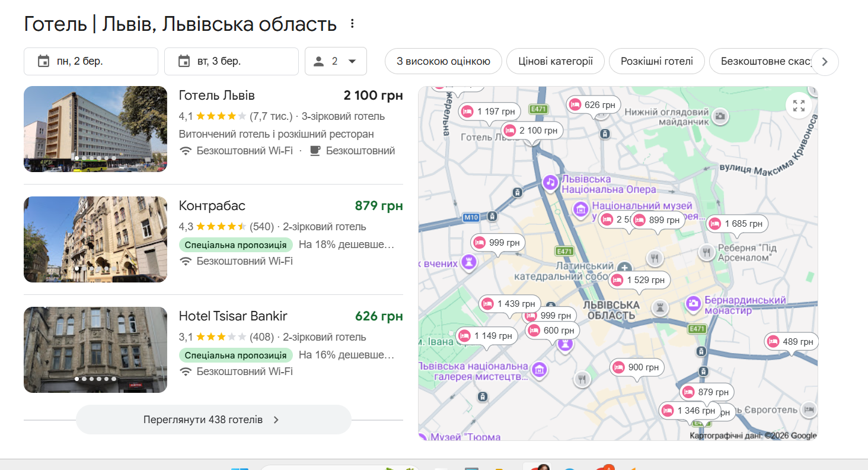Select the 1 439 грн map marker

[x=510, y=304]
